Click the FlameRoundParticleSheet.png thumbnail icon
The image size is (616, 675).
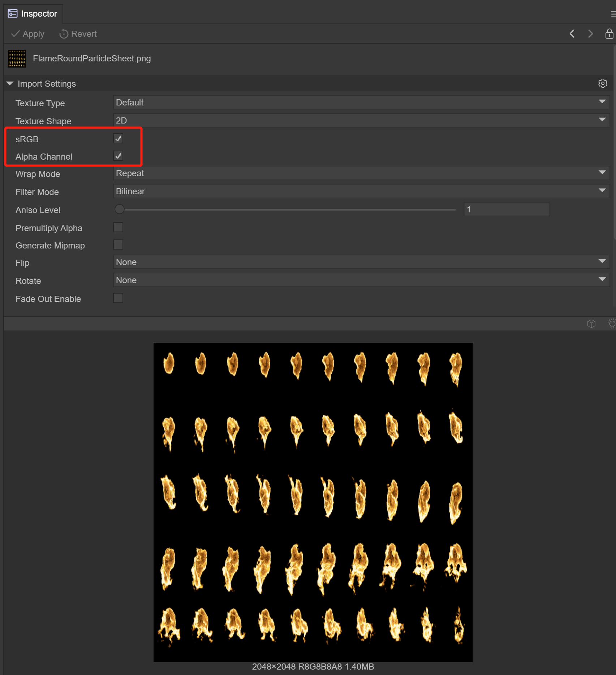click(x=17, y=59)
